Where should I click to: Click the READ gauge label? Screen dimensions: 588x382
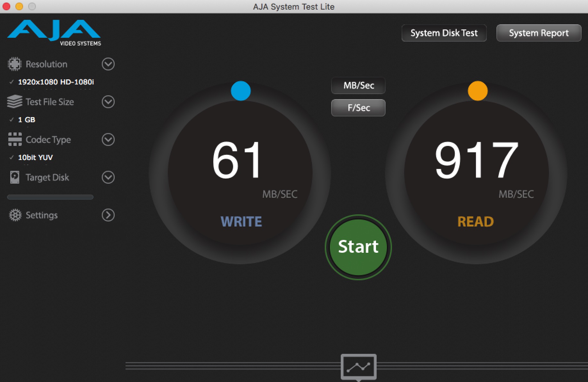pos(476,221)
